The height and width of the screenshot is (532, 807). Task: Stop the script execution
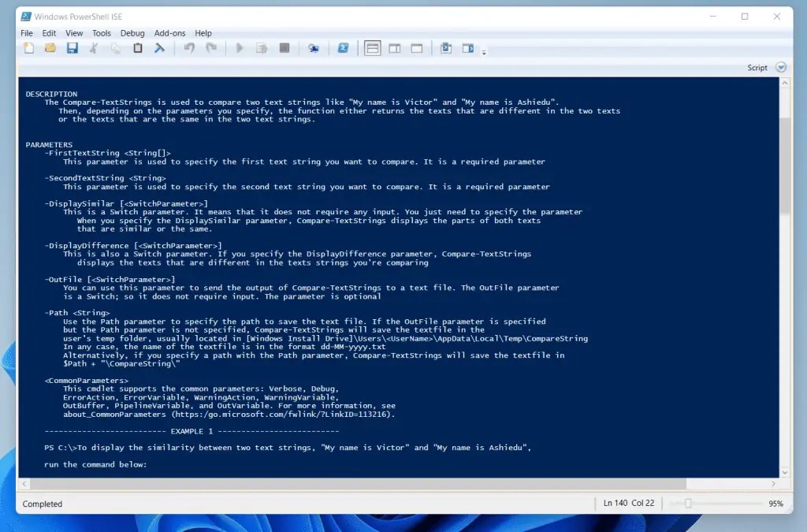[284, 48]
